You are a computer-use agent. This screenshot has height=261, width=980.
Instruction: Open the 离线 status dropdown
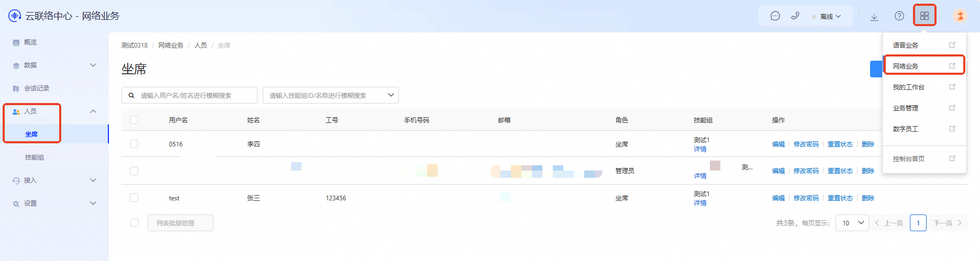[x=827, y=16]
